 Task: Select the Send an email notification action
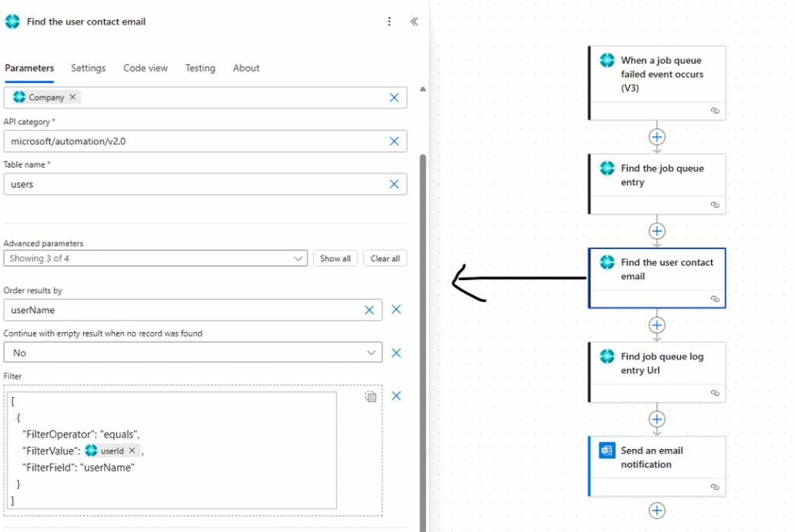(657, 458)
